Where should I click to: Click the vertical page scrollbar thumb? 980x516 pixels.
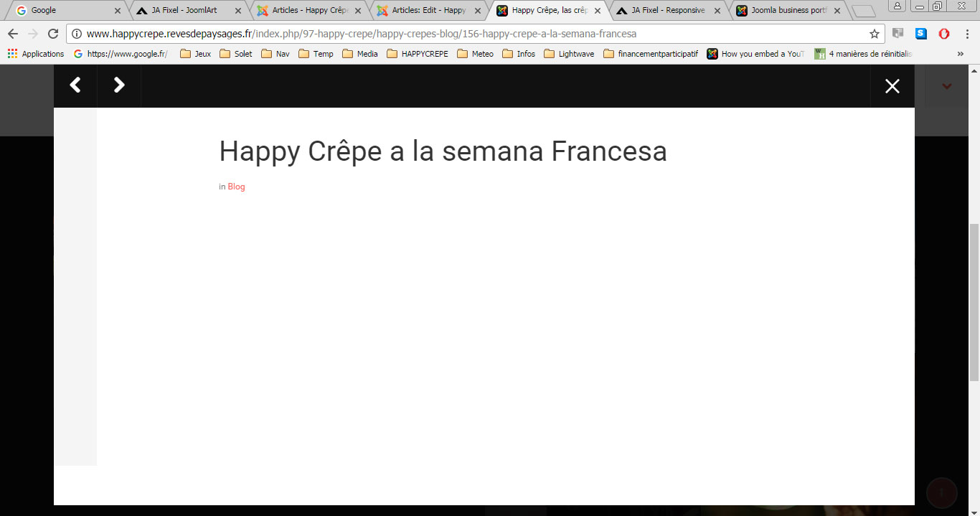(974, 301)
